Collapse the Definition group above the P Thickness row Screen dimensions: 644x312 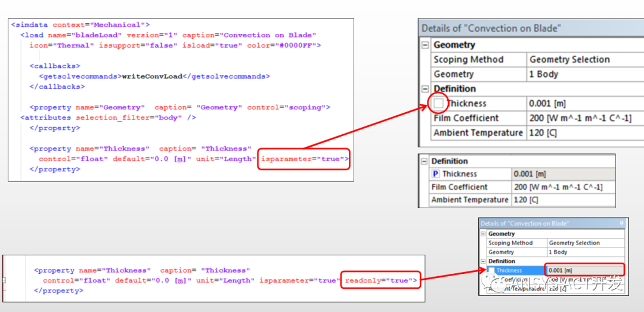click(x=425, y=161)
